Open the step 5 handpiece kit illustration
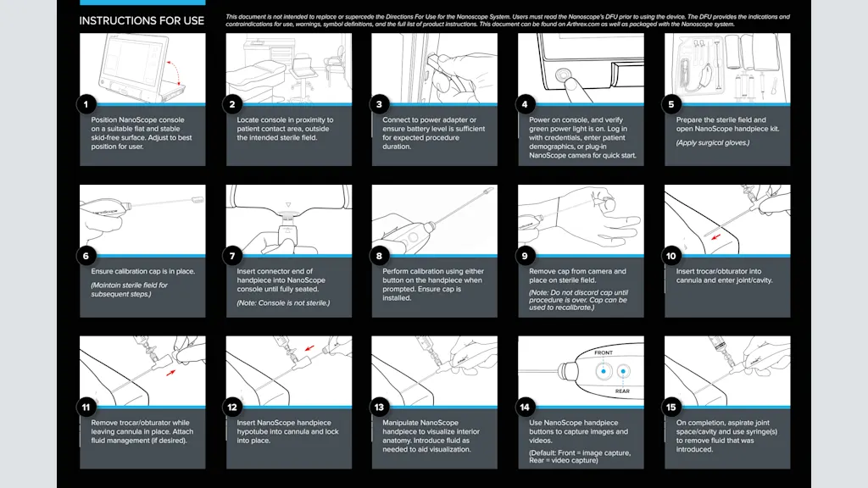This screenshot has width=868, height=488. (x=727, y=68)
